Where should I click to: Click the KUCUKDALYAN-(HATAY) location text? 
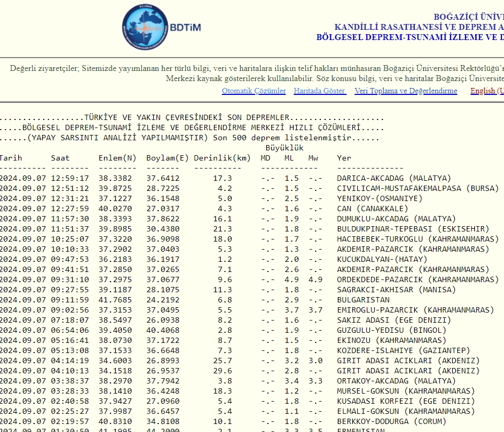coord(382,259)
